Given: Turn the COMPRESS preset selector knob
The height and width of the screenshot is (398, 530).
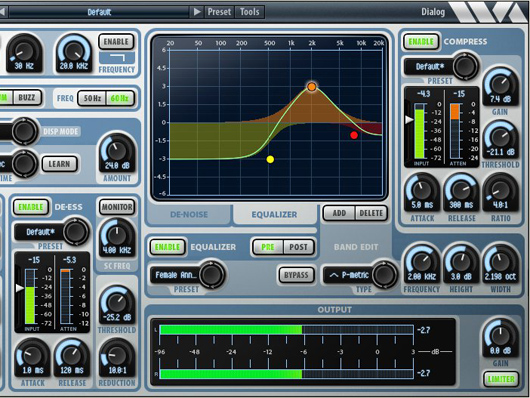Looking at the screenshot, I should tap(465, 65).
